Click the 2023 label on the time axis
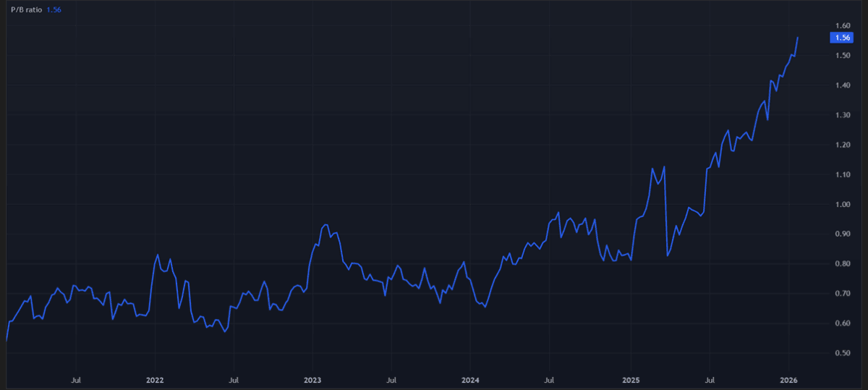 click(x=312, y=379)
